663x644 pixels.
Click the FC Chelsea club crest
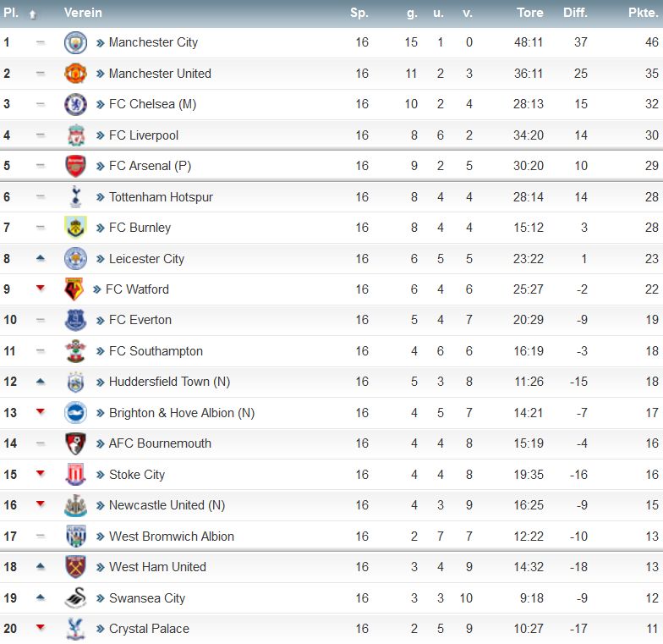pyautogui.click(x=76, y=104)
